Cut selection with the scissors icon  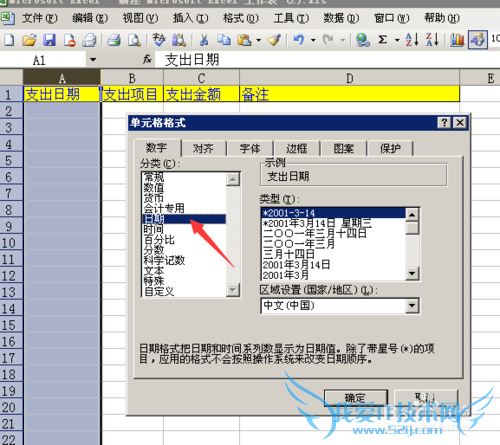pos(204,40)
